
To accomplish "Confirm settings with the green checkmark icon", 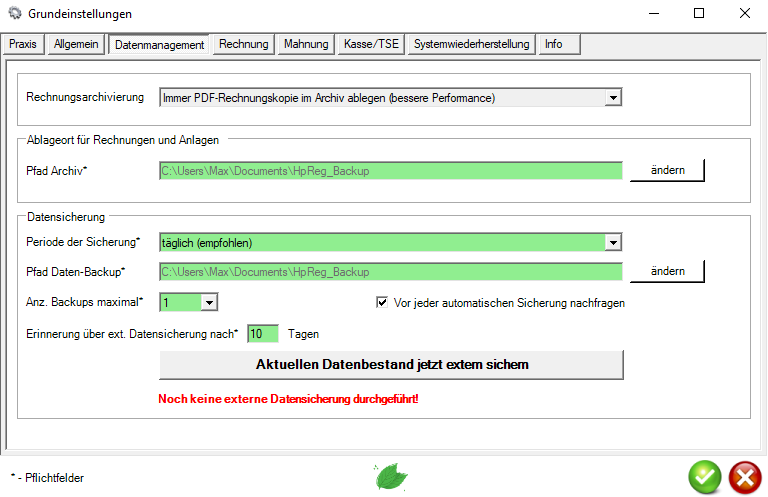I will point(705,477).
